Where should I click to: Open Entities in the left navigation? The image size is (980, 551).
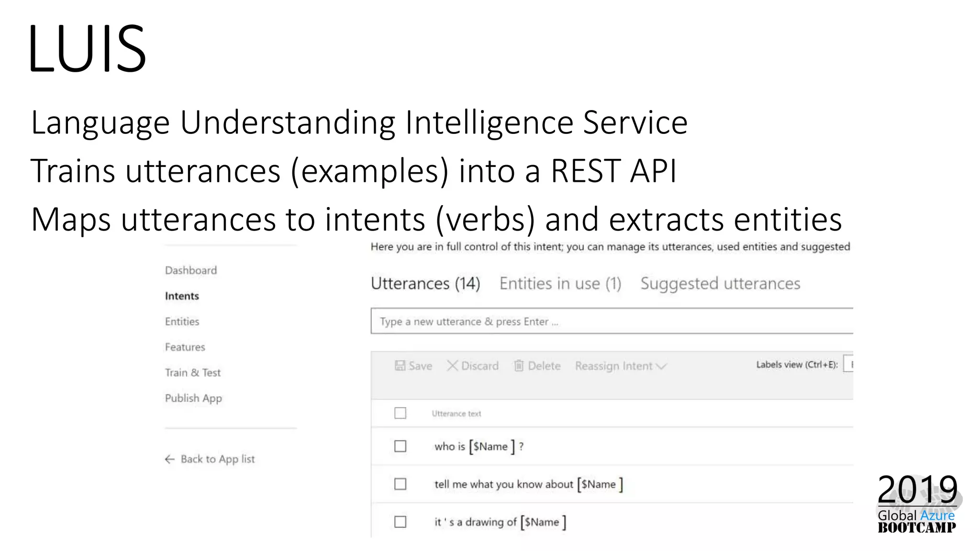pos(182,322)
